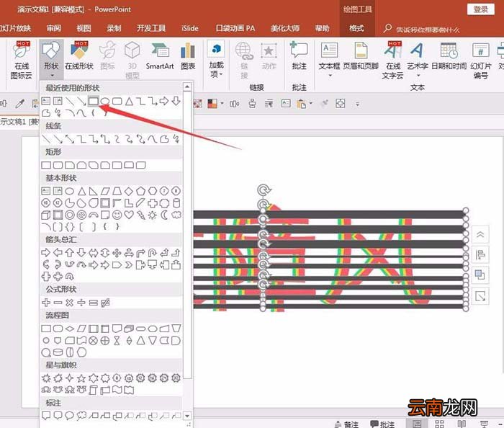Open the 形状 shapes dropdown
Viewport: 504px width, 428px height.
(x=51, y=60)
